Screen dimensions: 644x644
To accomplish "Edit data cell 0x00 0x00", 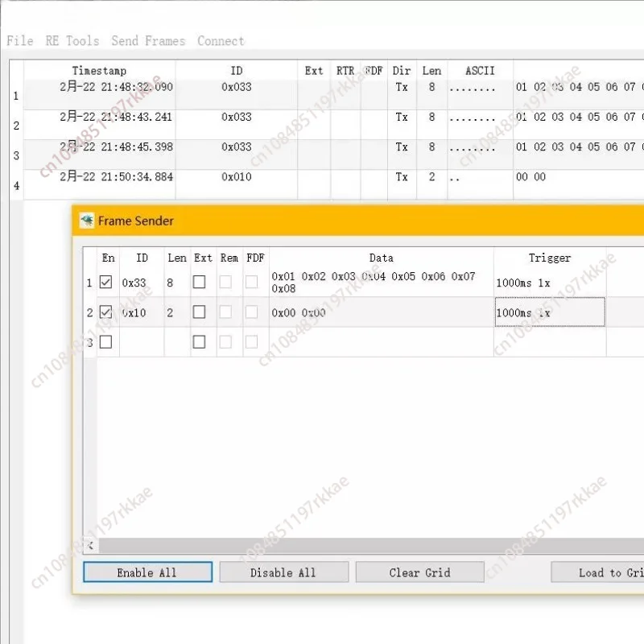I will (x=381, y=312).
